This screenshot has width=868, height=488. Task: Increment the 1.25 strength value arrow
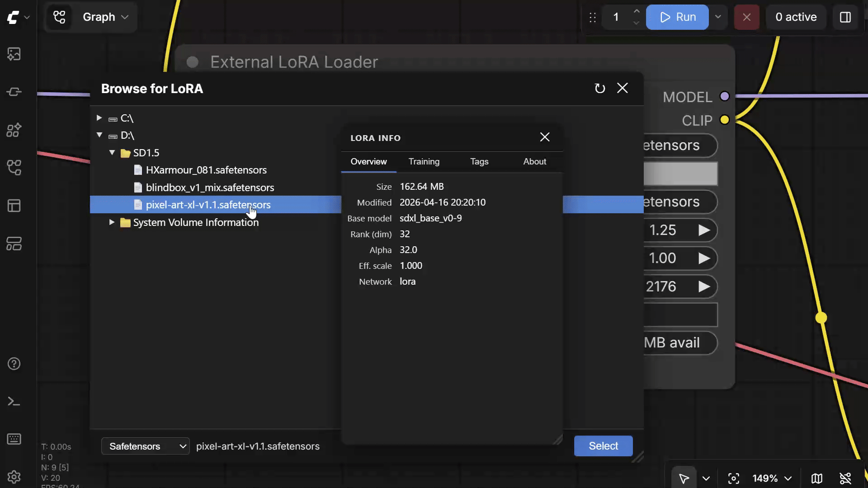[x=704, y=230]
